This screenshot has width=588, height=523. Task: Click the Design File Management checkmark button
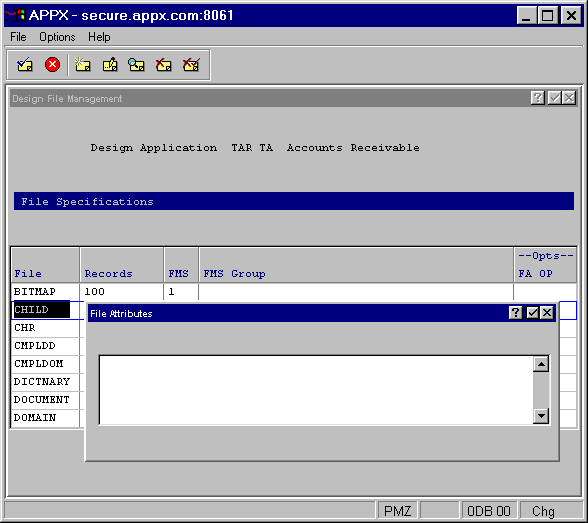point(554,98)
